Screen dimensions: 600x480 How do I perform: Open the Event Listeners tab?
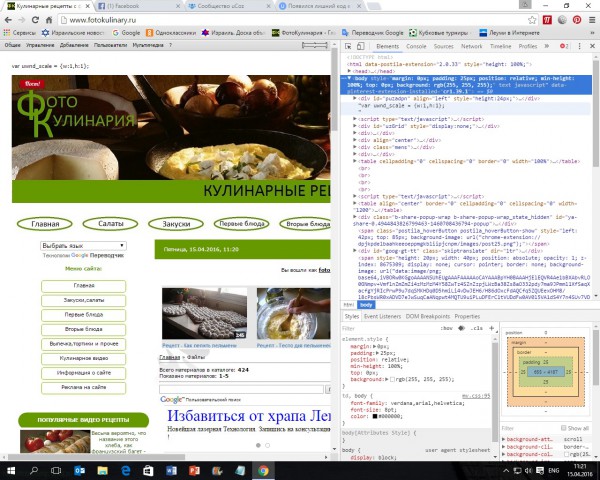382,316
